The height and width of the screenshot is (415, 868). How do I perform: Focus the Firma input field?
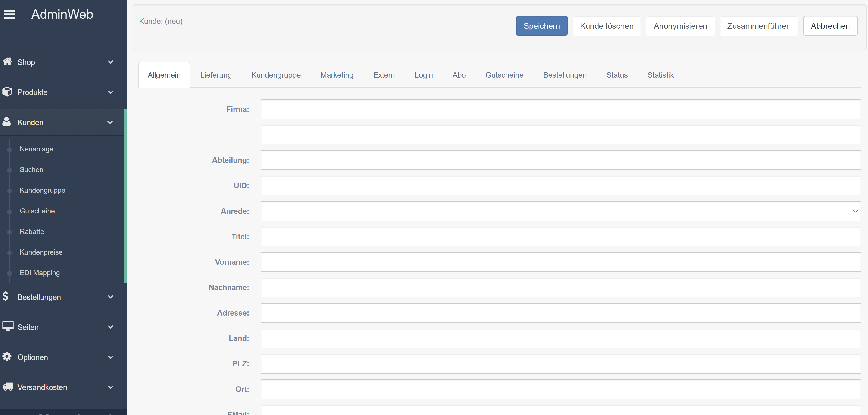tap(561, 109)
